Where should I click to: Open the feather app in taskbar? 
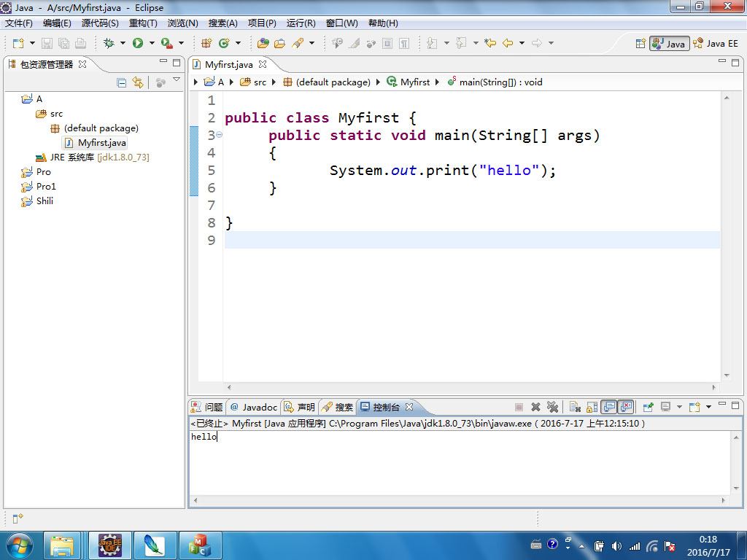click(155, 545)
